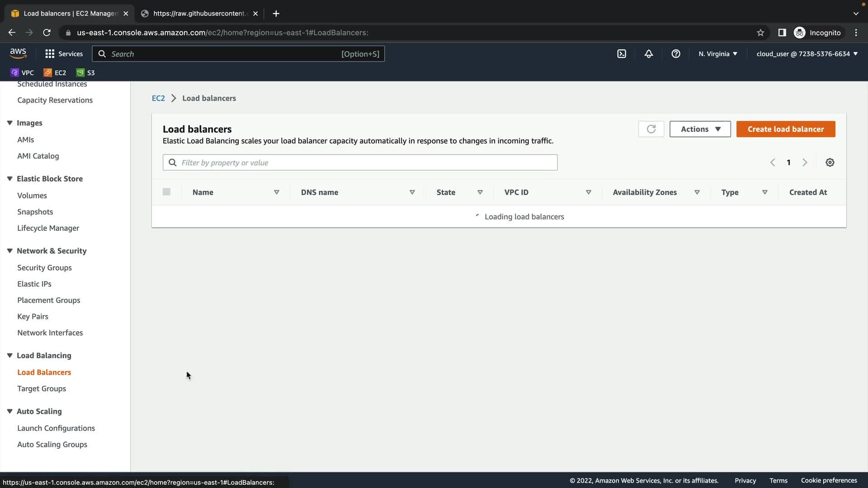
Task: Click the AWS logo home icon
Action: click(x=18, y=53)
